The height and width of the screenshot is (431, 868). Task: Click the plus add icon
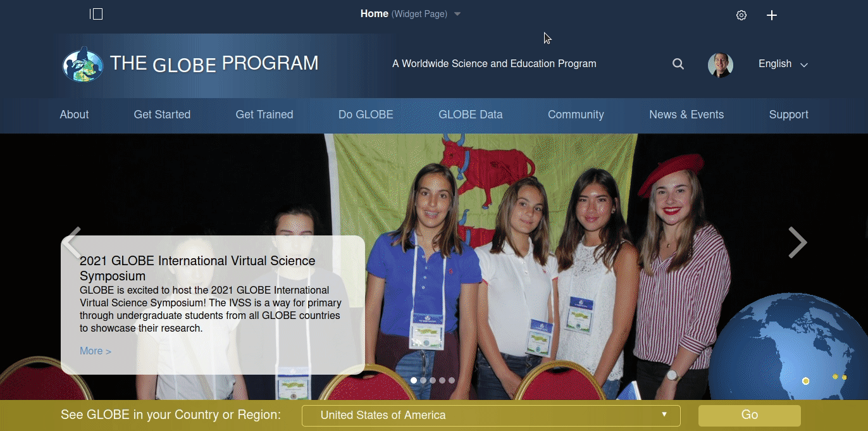coord(772,15)
